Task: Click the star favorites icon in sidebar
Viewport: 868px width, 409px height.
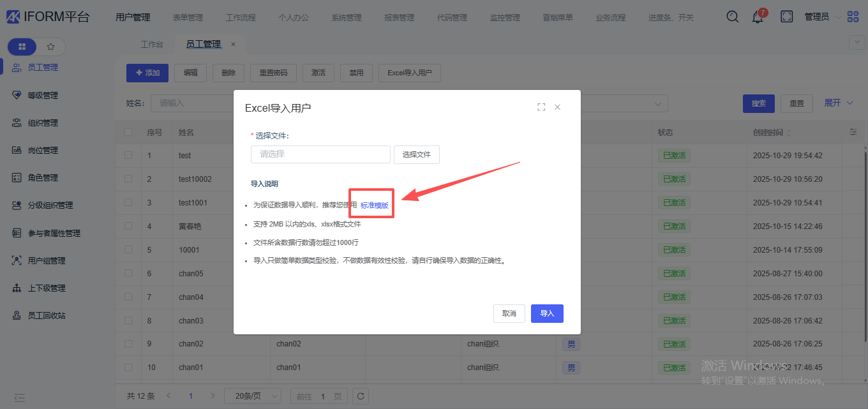Action: pyautogui.click(x=51, y=47)
